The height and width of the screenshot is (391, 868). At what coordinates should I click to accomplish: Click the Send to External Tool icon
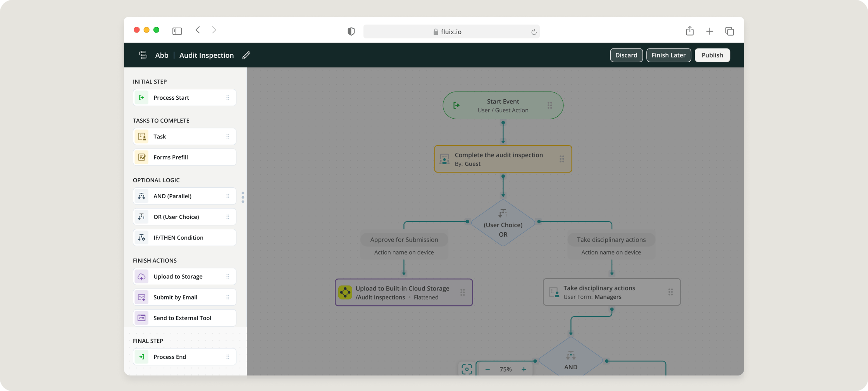[x=141, y=318]
